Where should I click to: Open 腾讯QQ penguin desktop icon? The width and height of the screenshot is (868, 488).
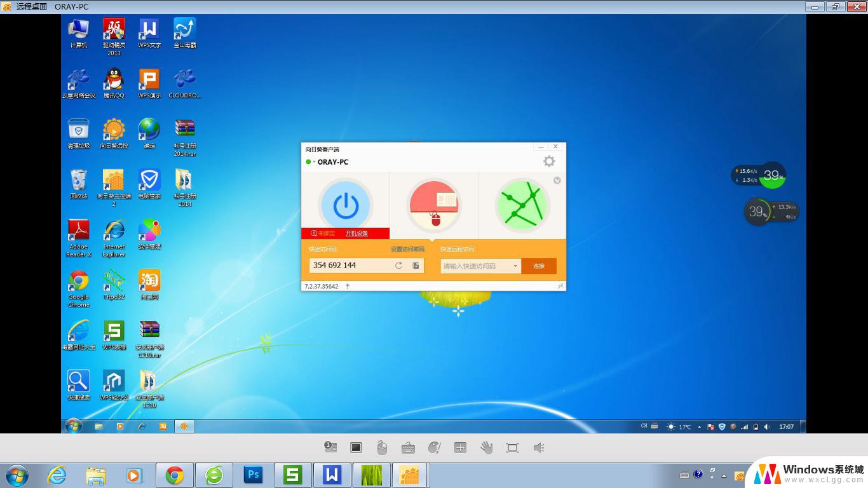coord(114,83)
